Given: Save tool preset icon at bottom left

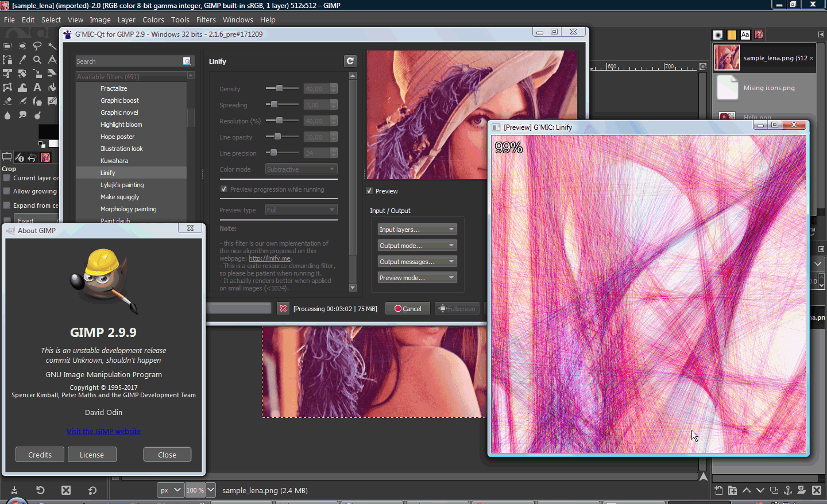Looking at the screenshot, I should click(x=14, y=490).
